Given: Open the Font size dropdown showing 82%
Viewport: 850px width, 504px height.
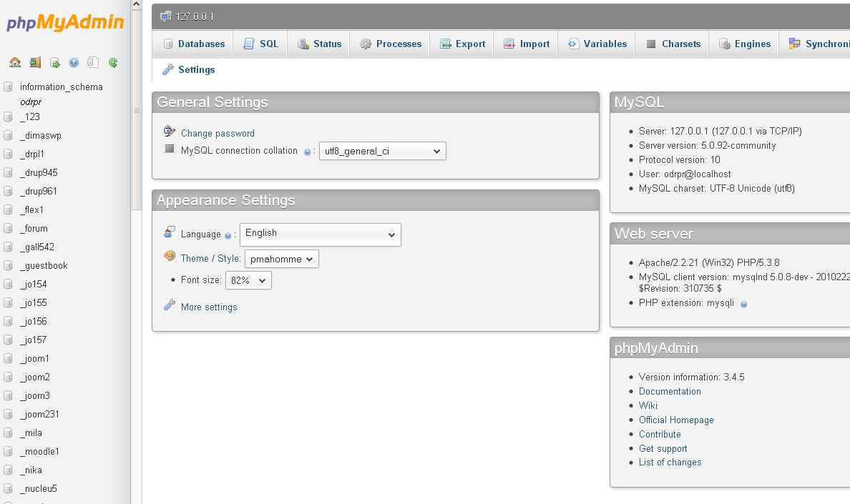Looking at the screenshot, I should tap(248, 280).
